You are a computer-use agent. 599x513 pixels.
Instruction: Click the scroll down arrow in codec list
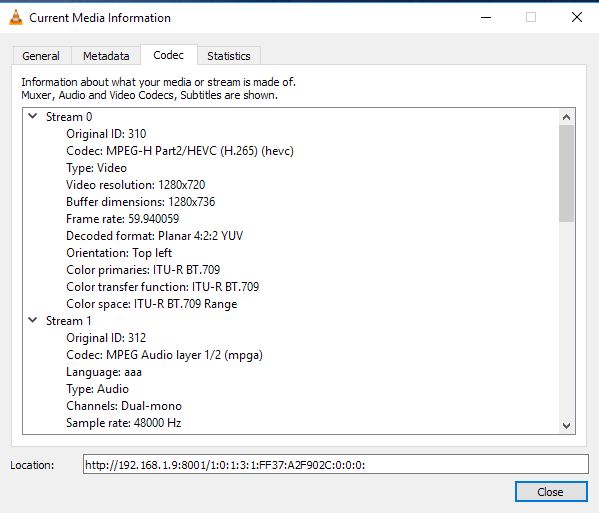point(567,425)
